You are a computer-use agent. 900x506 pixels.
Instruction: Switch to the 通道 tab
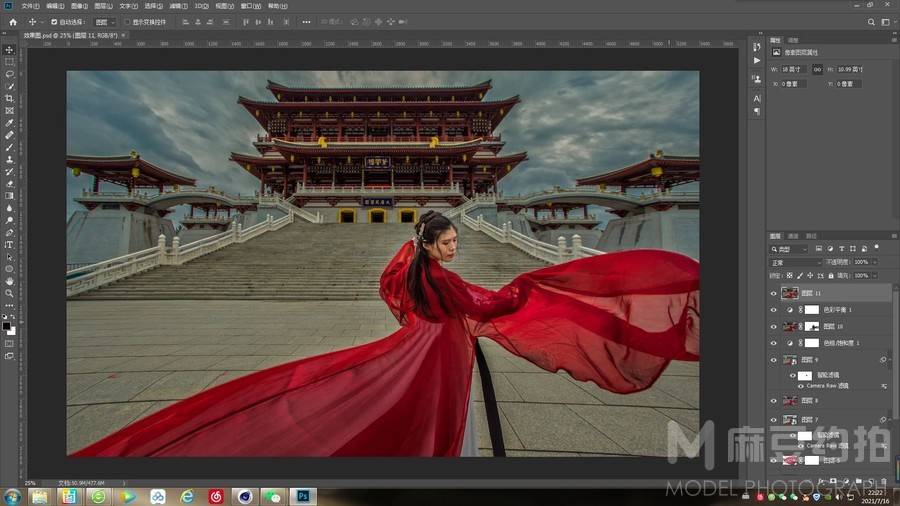coord(793,236)
